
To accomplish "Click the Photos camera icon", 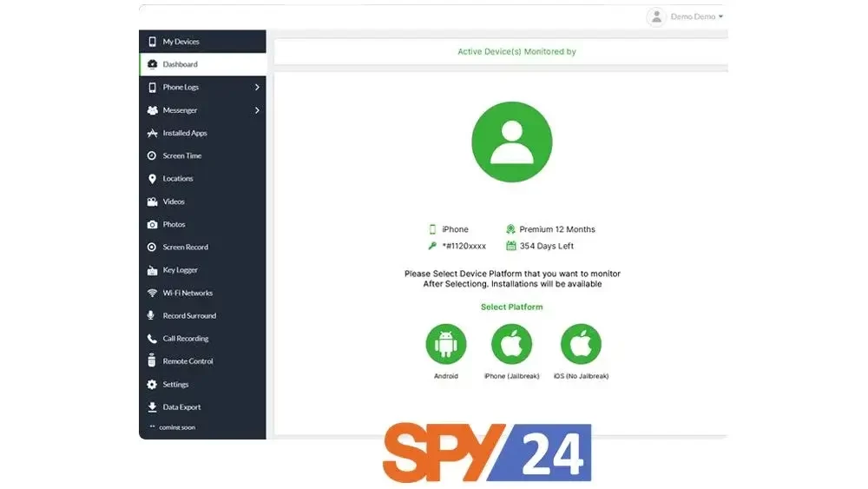I will pos(152,224).
